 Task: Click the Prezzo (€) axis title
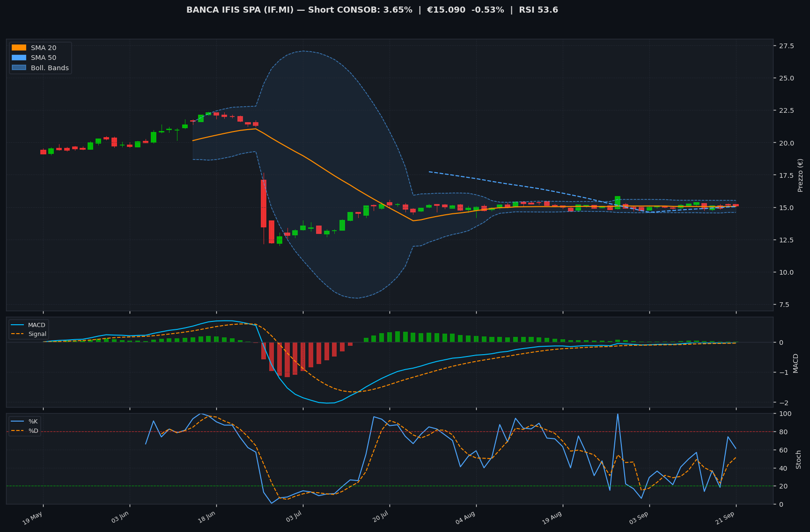(800, 175)
